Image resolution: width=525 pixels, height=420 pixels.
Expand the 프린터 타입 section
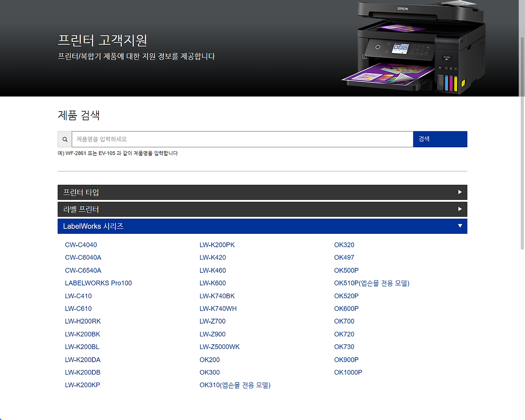[x=262, y=192]
